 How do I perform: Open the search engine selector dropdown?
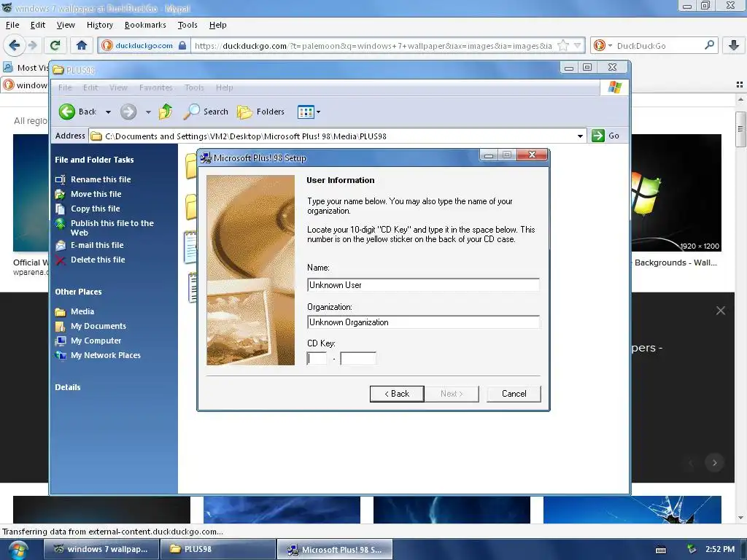(611, 46)
